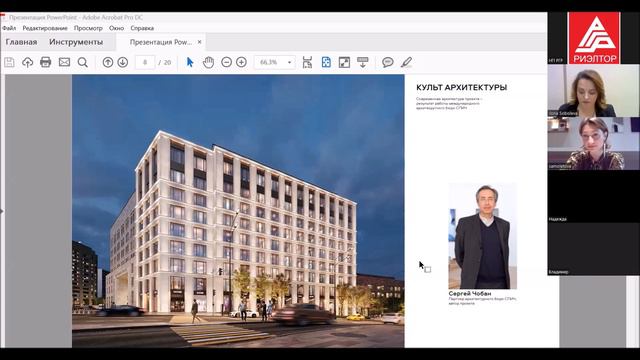Choose the Selection arrow tool
This screenshot has width=640, height=360.
[x=190, y=62]
